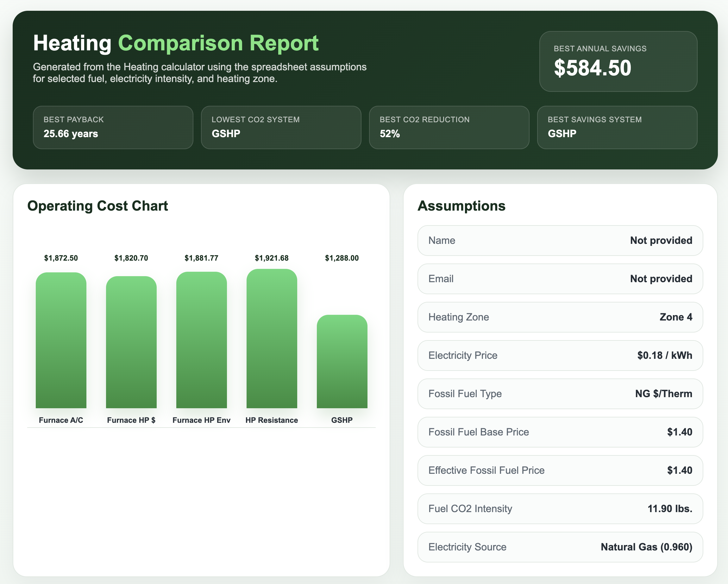
Task: Click the Zone 4 value
Action: coord(676,317)
